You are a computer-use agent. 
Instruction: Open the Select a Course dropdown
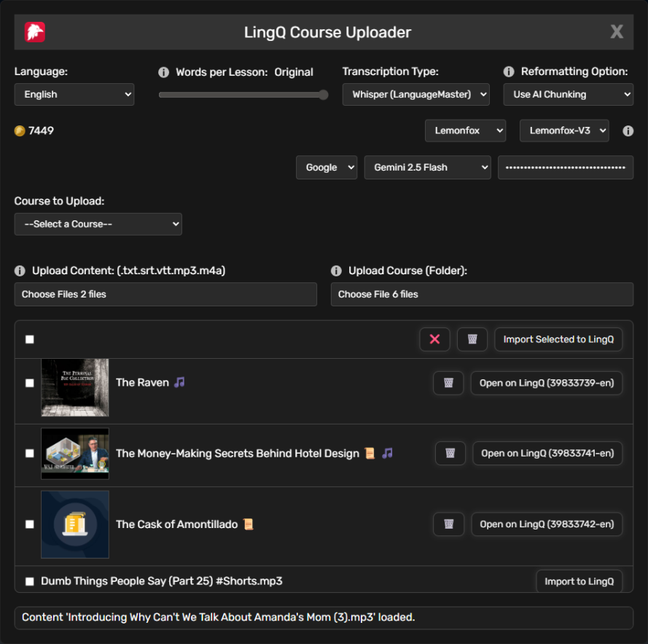pyautogui.click(x=98, y=224)
